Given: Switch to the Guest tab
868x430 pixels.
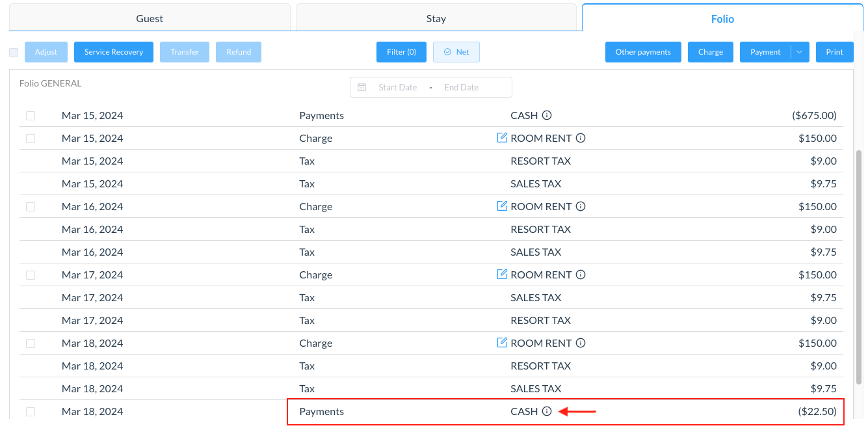Looking at the screenshot, I should (150, 19).
